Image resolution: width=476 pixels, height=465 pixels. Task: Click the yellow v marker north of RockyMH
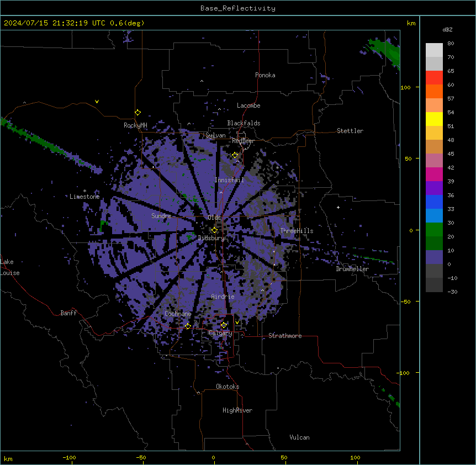(97, 102)
